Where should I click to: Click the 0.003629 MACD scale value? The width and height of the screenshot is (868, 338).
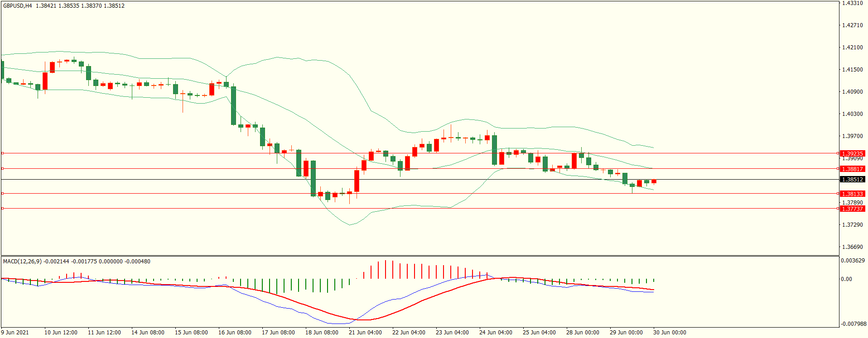coord(853,261)
